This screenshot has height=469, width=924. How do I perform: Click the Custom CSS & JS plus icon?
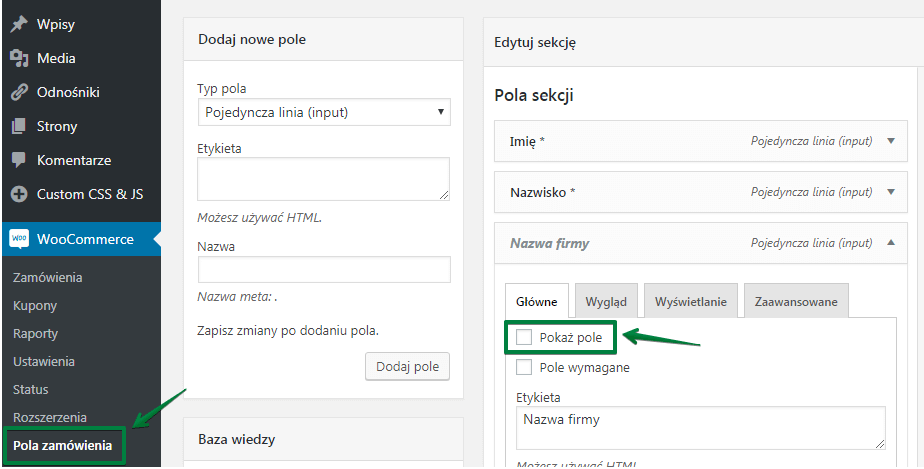pyautogui.click(x=18, y=194)
